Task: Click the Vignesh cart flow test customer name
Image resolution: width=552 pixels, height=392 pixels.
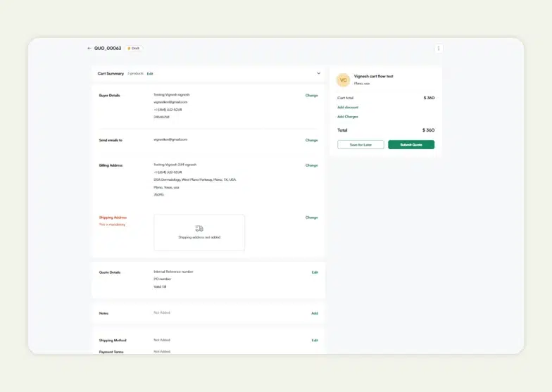Action: [373, 76]
